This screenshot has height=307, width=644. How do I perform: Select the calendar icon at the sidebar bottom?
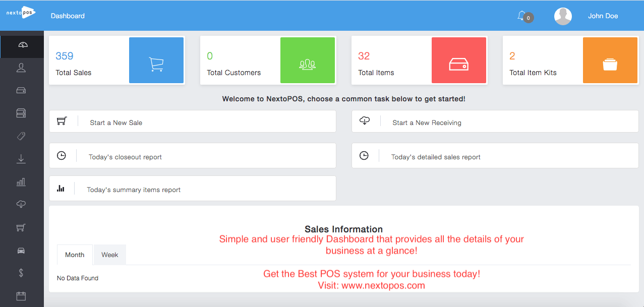(21, 296)
